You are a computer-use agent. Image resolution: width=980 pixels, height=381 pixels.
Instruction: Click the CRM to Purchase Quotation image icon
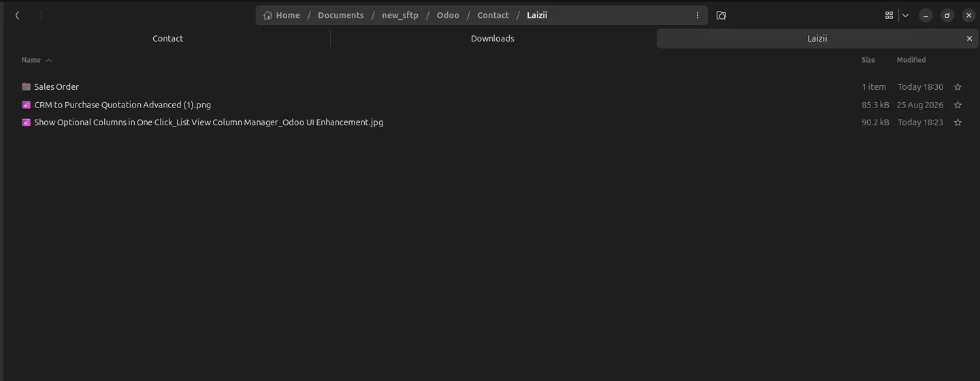click(26, 105)
